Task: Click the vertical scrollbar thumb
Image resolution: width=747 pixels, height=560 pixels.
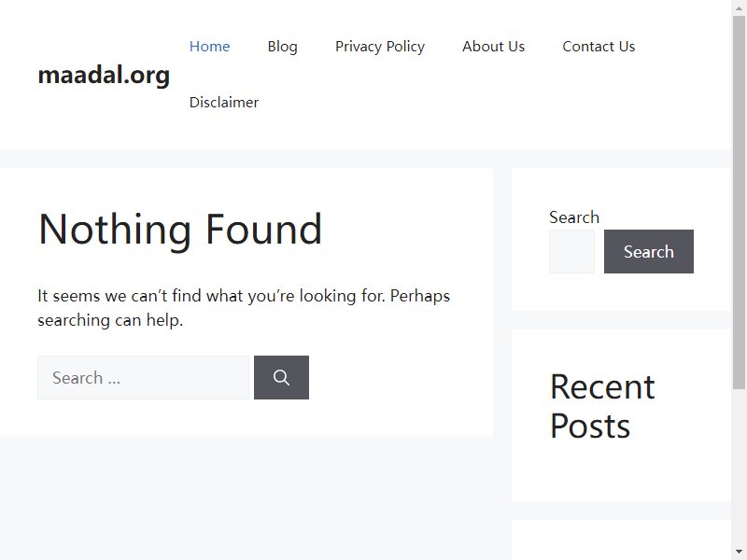Action: (x=739, y=203)
